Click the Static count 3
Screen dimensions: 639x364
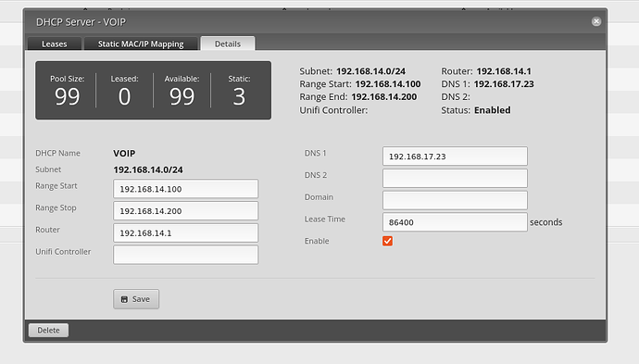[239, 97]
